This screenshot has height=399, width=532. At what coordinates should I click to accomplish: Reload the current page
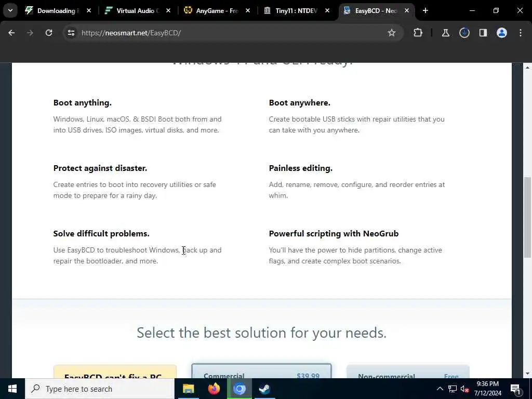pyautogui.click(x=49, y=33)
